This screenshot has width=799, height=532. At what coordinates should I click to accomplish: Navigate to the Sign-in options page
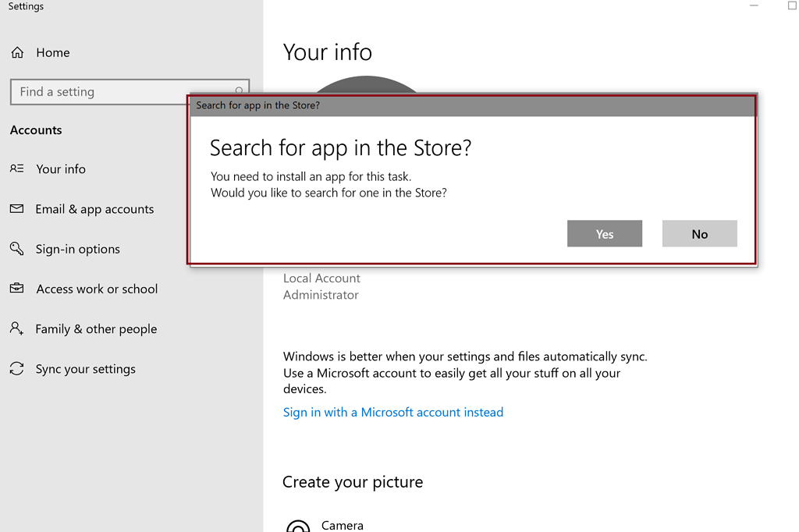coord(78,249)
